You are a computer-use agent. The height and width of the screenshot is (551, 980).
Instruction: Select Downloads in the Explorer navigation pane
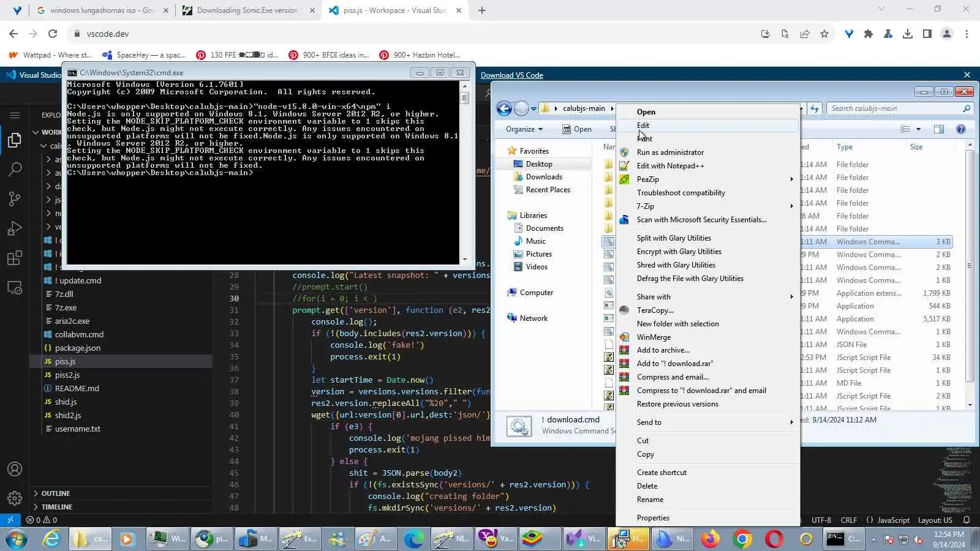click(x=544, y=177)
